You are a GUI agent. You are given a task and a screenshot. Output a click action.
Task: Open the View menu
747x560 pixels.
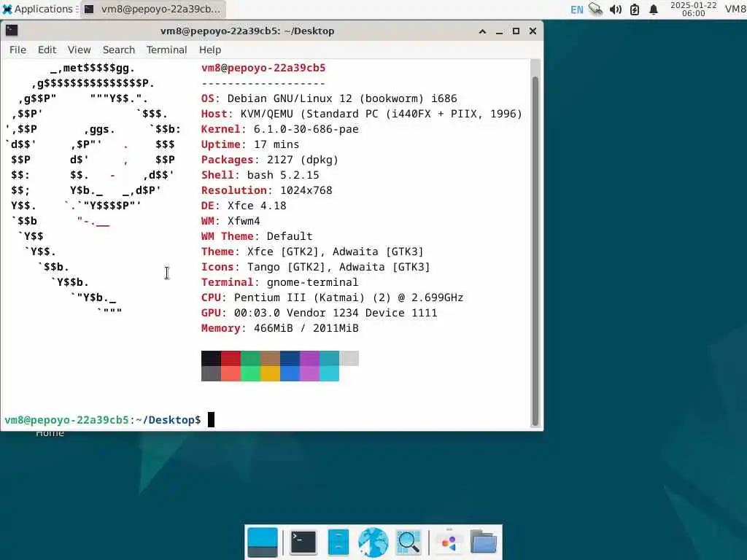click(x=79, y=50)
